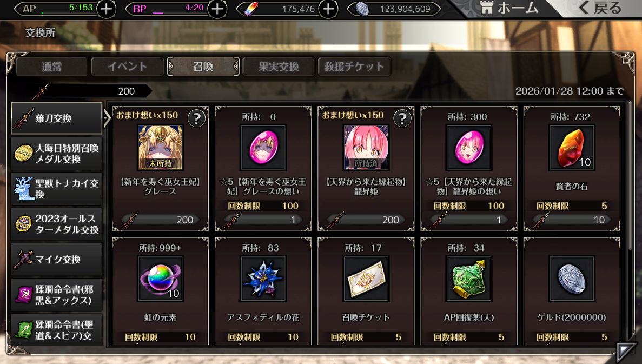Image resolution: width=642 pixels, height=364 pixels.
Task: Open help icon on 龍昇姫 card
Action: [x=402, y=118]
